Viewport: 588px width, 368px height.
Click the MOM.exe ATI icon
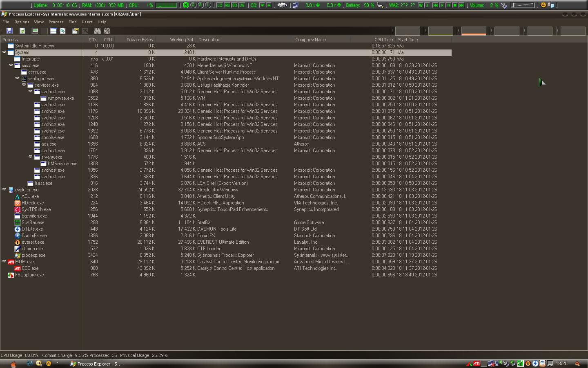[x=11, y=262]
